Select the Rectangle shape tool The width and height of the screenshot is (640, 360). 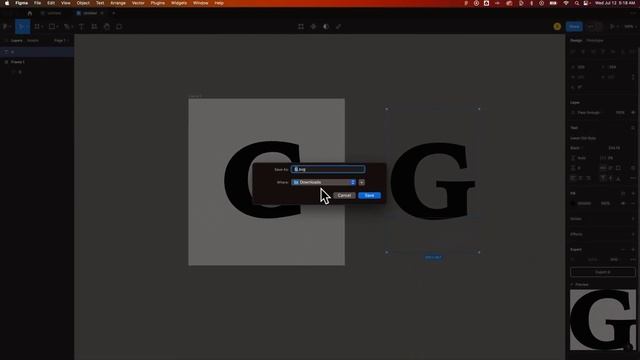(x=52, y=27)
